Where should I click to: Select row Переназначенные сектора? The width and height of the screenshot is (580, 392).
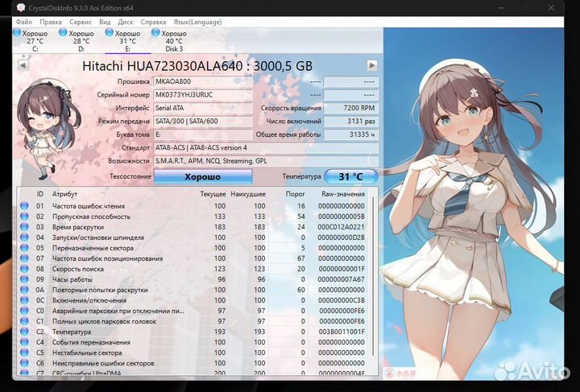(x=193, y=248)
